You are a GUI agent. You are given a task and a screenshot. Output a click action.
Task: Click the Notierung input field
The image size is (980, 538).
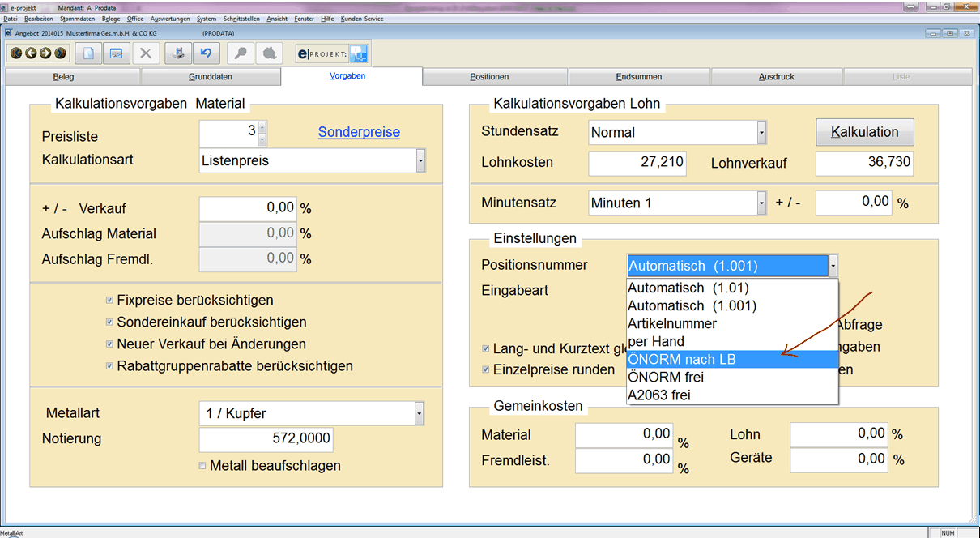click(x=266, y=439)
